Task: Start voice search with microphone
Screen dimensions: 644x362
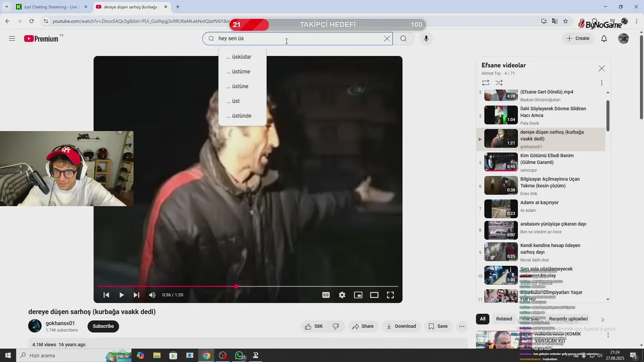Action: click(x=426, y=39)
